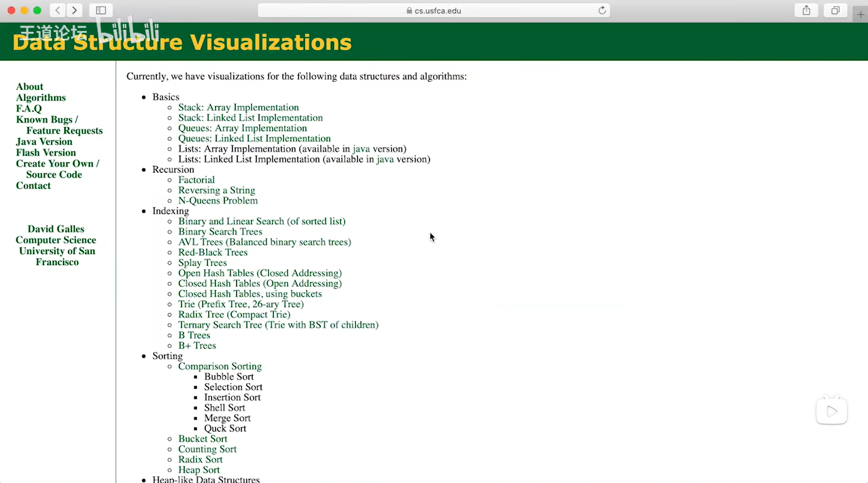Open a new tab with the plus button
The height and width of the screenshot is (483, 868).
(860, 14)
